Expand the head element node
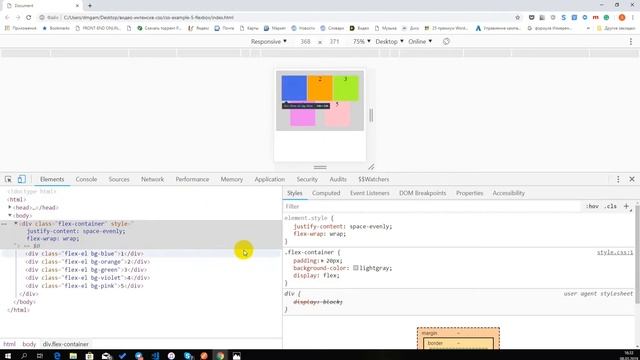 click(10, 207)
